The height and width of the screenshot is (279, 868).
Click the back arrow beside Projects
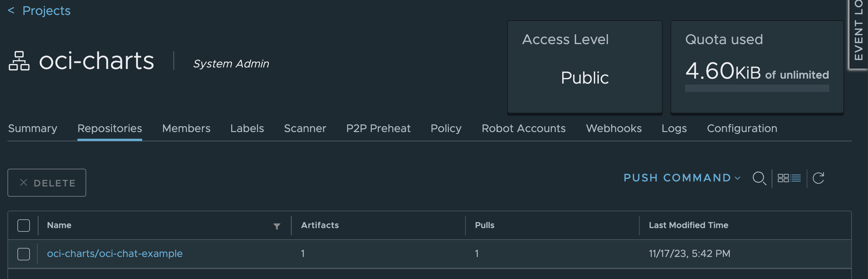(11, 11)
